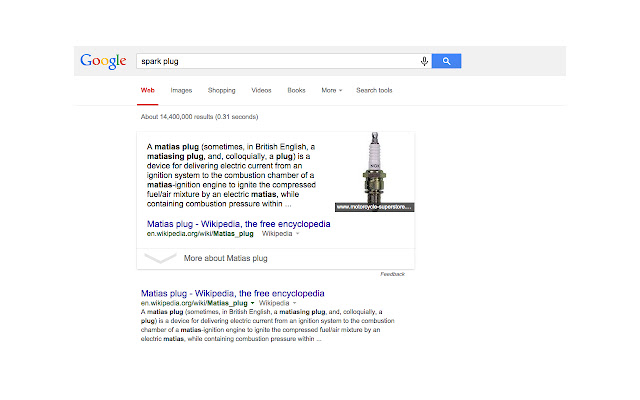The height and width of the screenshot is (400, 640).
Task: Click the microphone voice search icon
Action: tap(424, 61)
